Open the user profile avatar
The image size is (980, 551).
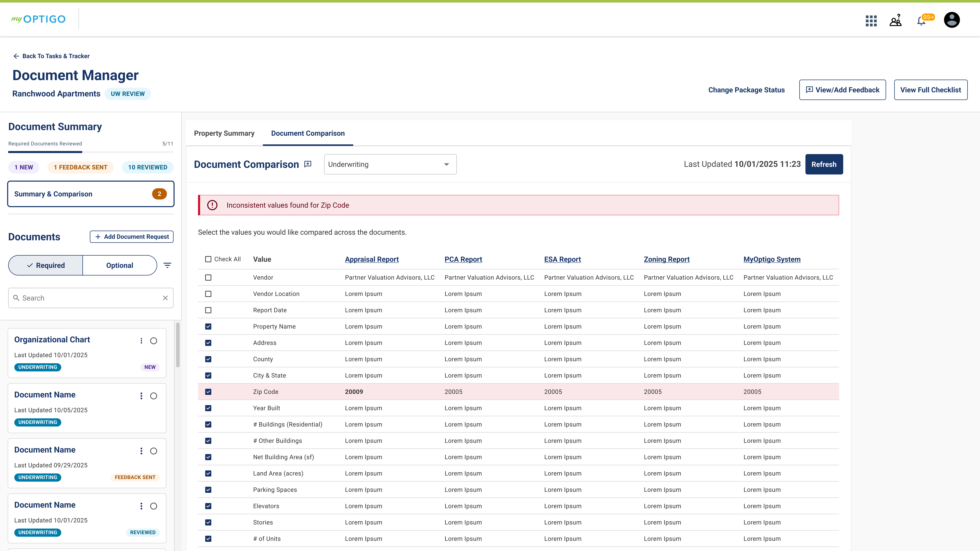coord(952,20)
